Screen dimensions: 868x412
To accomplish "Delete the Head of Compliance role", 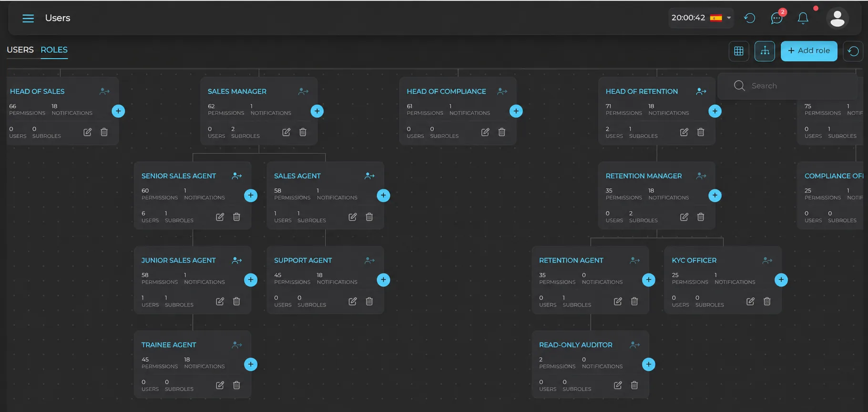I will click(x=501, y=132).
